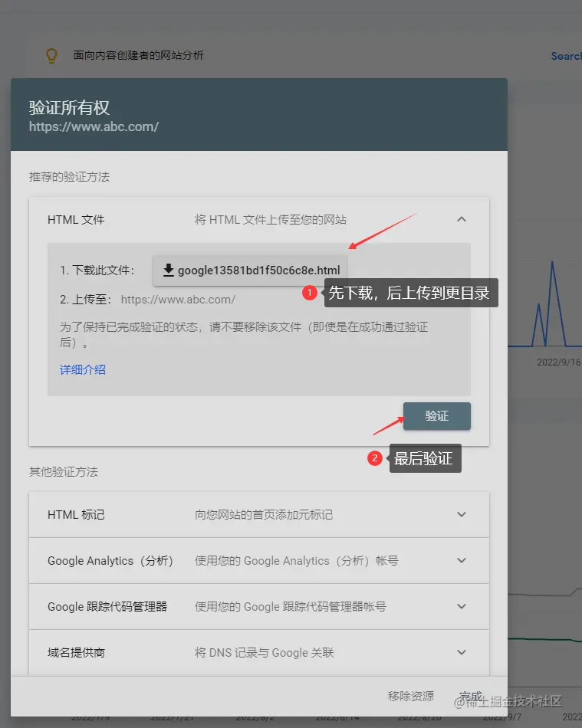Click the download icon beside google13581bd1f50c6c8e.html
This screenshot has height=728, width=582.
168,270
